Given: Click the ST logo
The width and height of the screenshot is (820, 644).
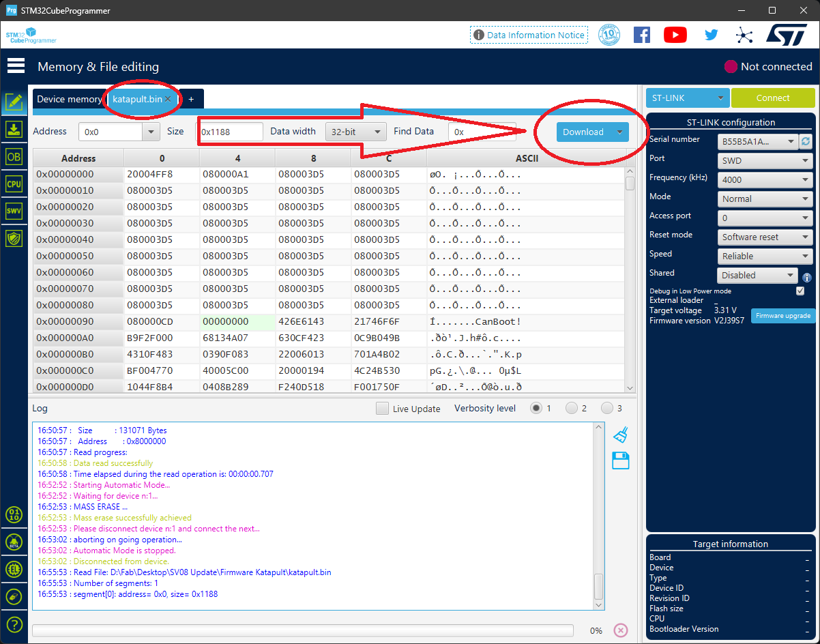Looking at the screenshot, I should click(x=787, y=35).
